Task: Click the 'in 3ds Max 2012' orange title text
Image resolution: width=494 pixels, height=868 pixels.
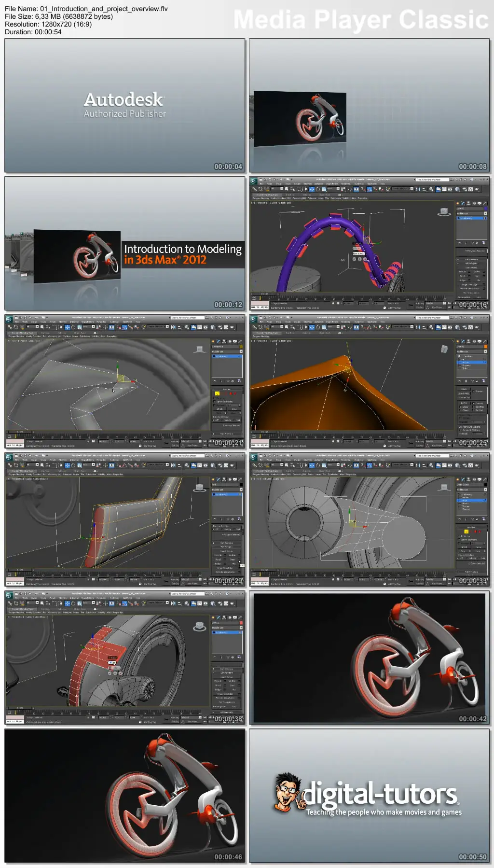Action: pyautogui.click(x=165, y=260)
